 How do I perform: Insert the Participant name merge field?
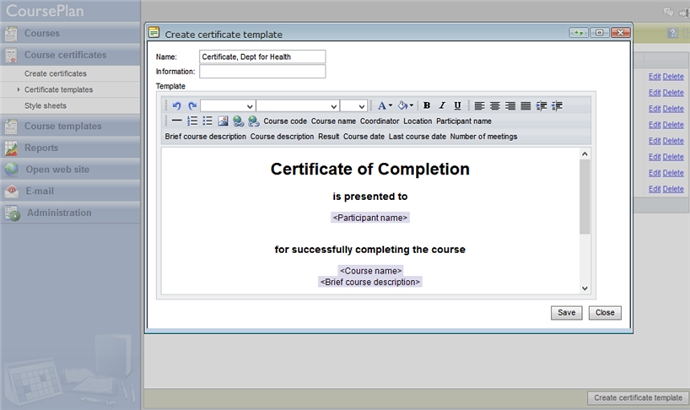464,121
